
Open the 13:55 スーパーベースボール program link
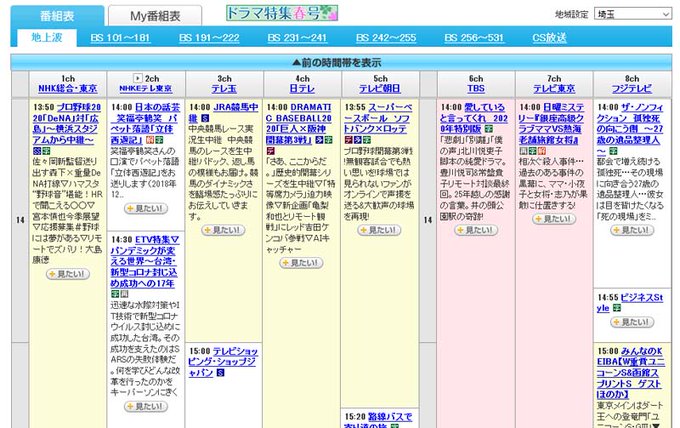coord(377,118)
